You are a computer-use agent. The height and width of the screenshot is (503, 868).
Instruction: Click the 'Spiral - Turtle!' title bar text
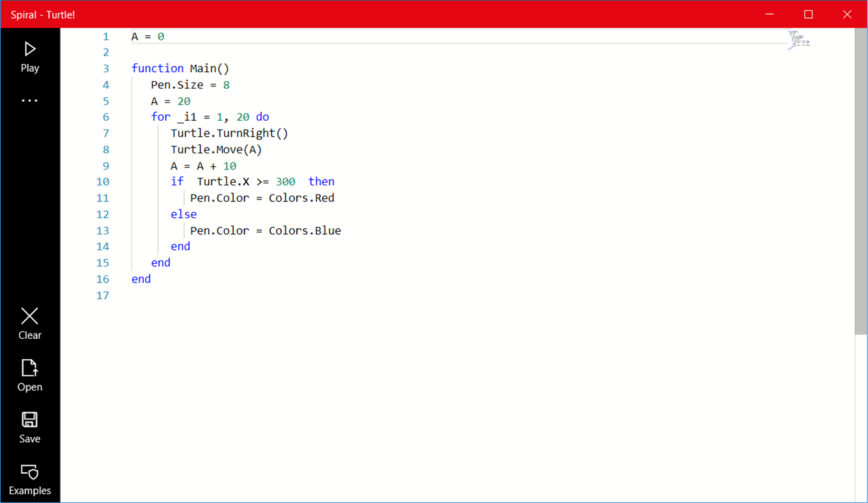(43, 14)
